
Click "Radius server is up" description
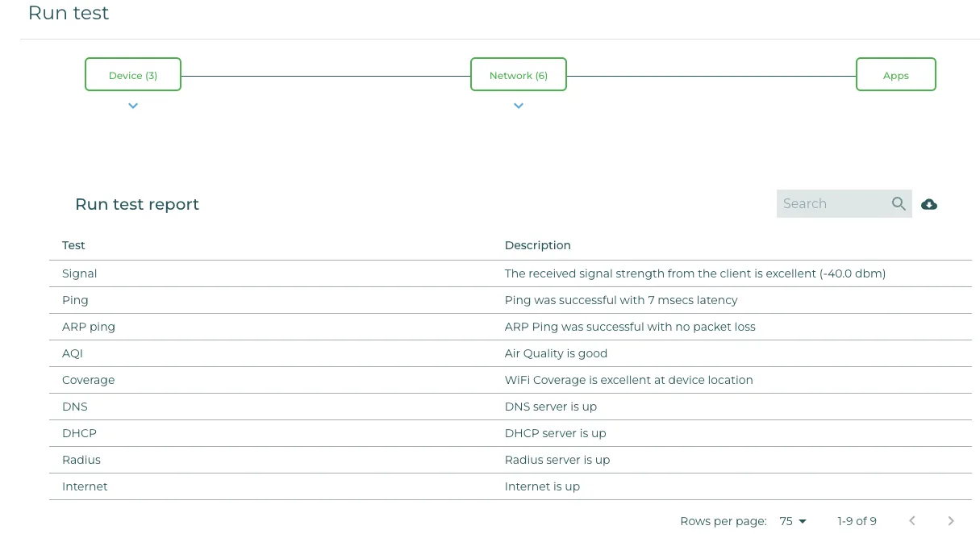[557, 460]
